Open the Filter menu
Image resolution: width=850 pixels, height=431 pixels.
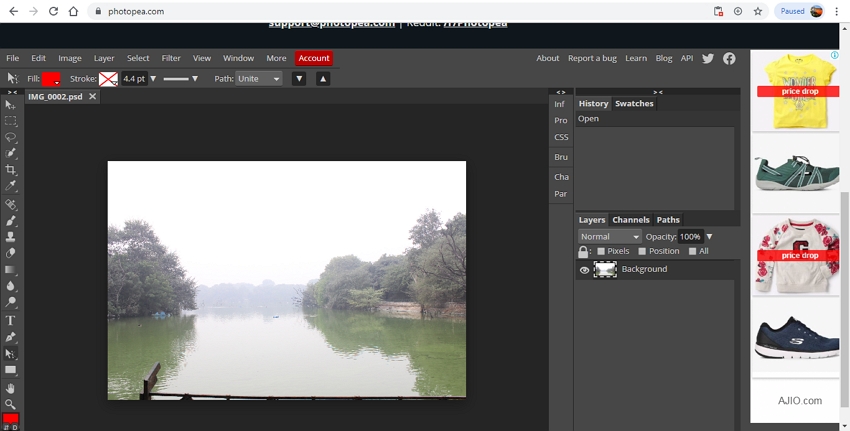tap(171, 58)
